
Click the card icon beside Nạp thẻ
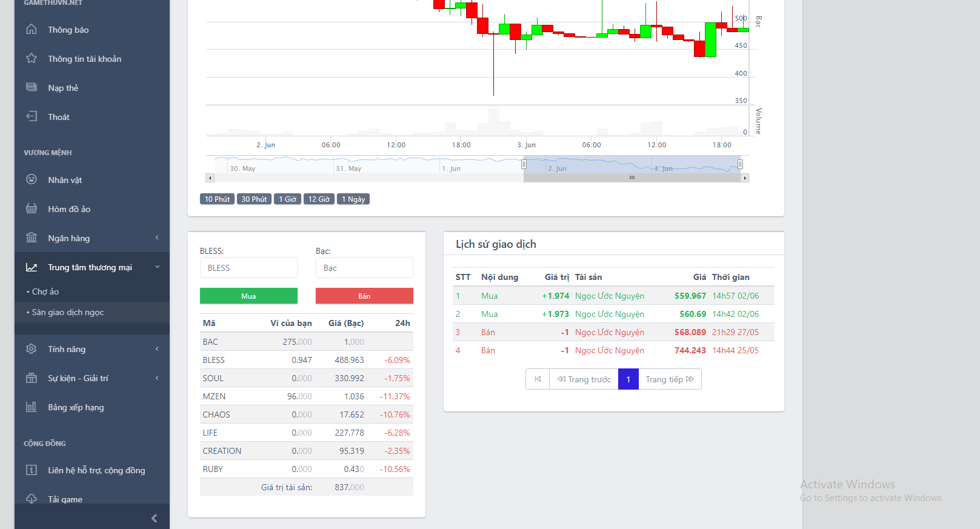point(32,87)
